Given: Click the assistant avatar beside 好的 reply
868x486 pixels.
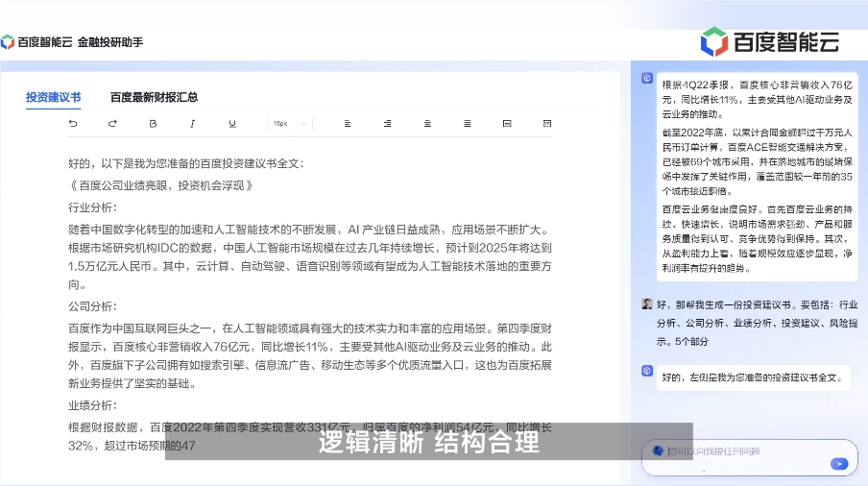Looking at the screenshot, I should [x=647, y=371].
